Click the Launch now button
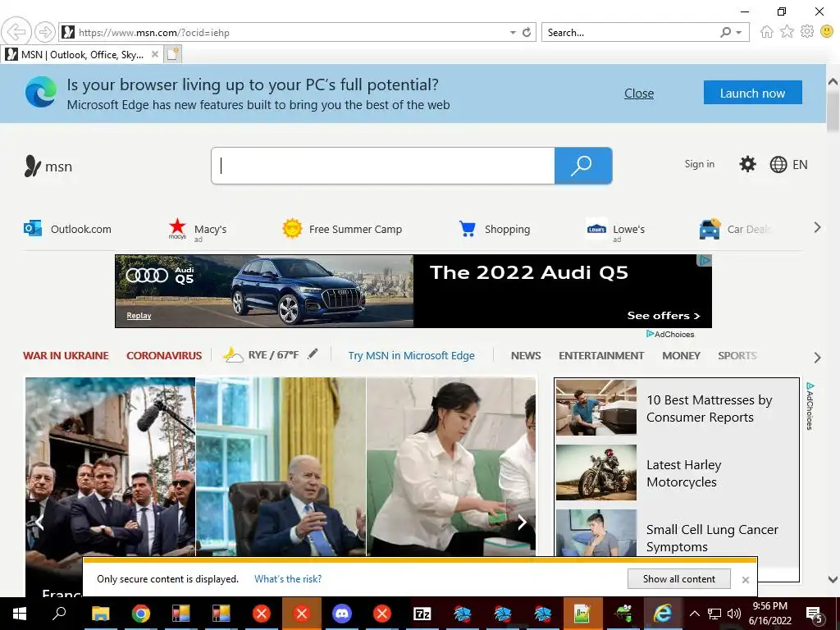 (753, 93)
